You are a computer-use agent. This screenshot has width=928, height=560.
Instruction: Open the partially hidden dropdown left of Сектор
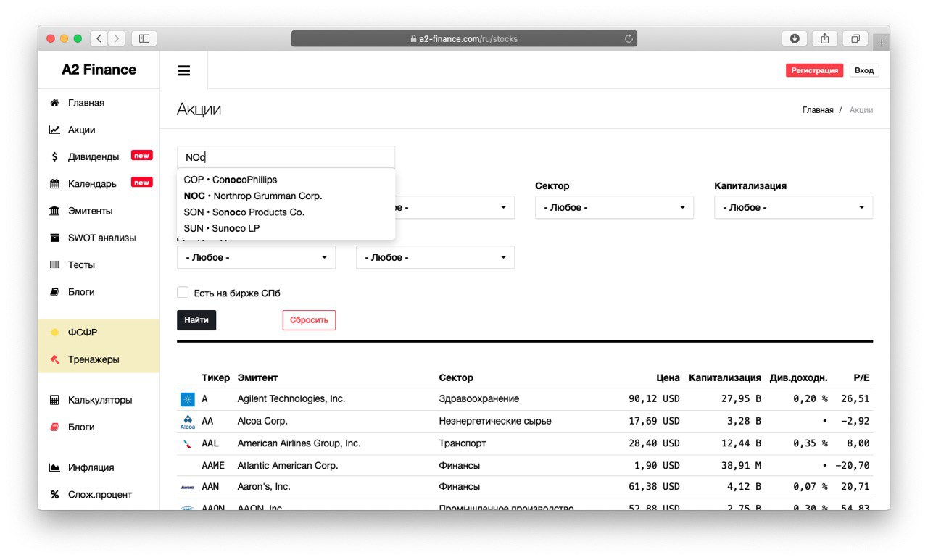(455, 207)
